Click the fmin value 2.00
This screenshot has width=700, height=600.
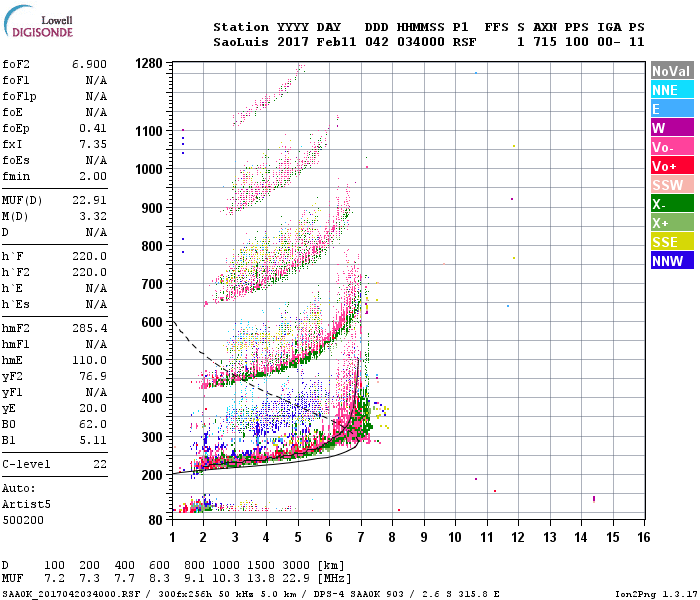[x=93, y=176]
